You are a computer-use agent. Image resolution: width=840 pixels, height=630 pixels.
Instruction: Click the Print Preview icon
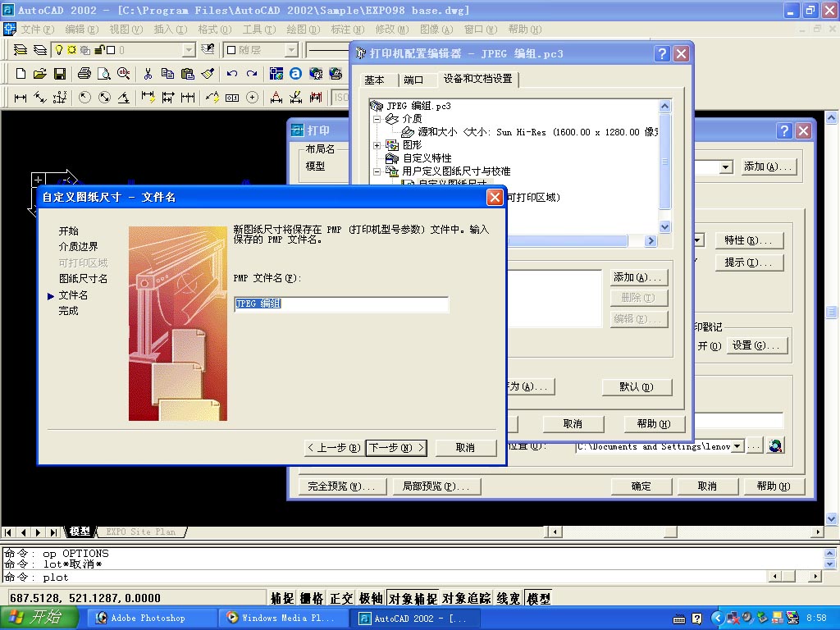tap(104, 73)
